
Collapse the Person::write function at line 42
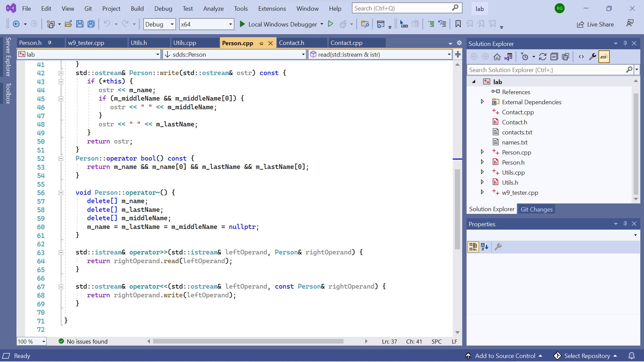point(61,73)
